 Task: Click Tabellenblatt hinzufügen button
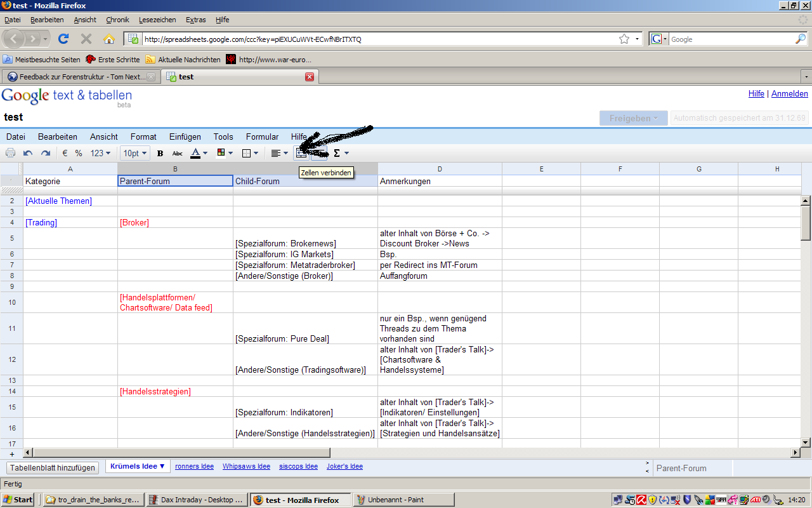[53, 467]
